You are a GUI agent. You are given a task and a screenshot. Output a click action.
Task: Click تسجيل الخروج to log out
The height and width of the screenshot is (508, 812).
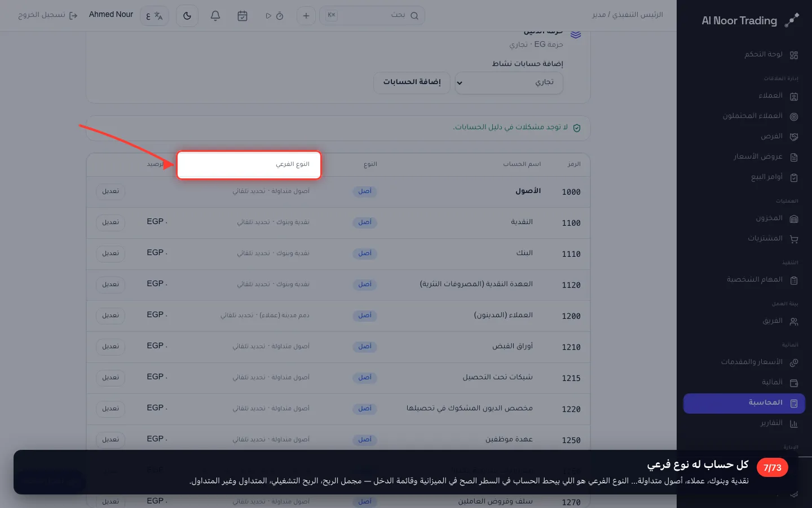coord(48,15)
